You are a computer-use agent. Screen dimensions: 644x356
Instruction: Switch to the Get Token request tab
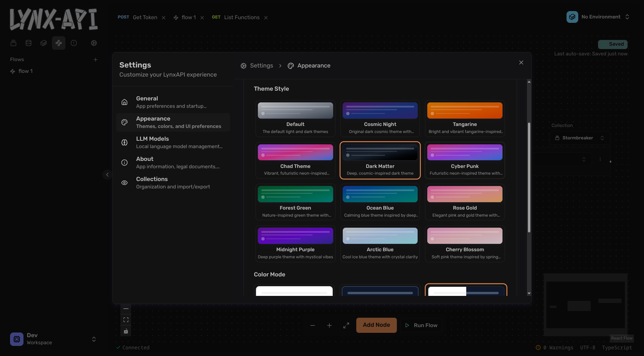click(x=145, y=17)
